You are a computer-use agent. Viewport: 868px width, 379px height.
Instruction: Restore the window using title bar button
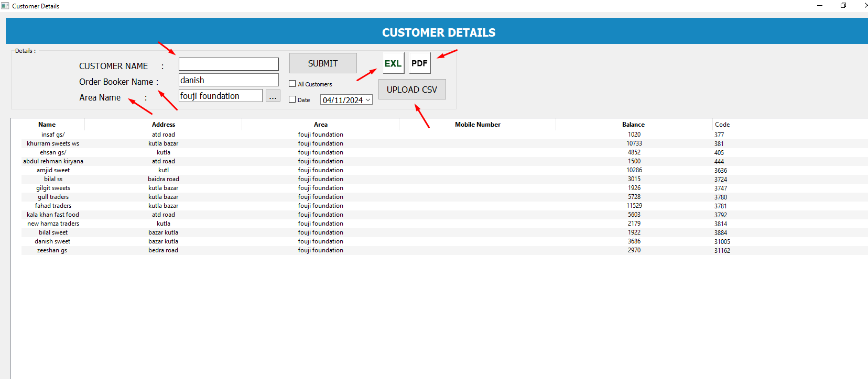pyautogui.click(x=843, y=6)
